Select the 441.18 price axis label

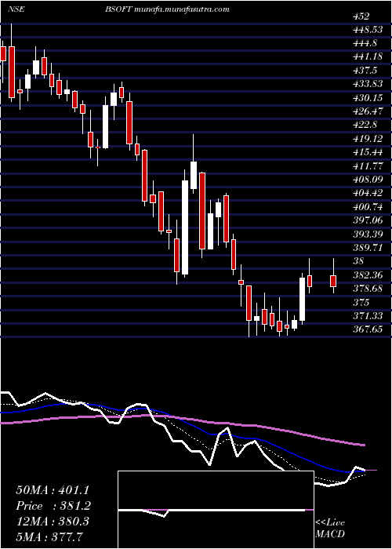(366, 57)
